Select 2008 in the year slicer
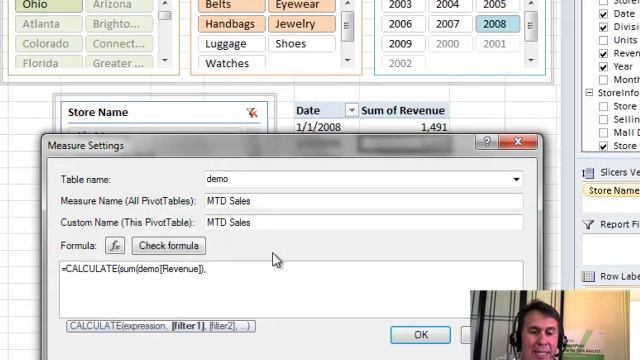This screenshot has width=640, height=360. [x=498, y=24]
